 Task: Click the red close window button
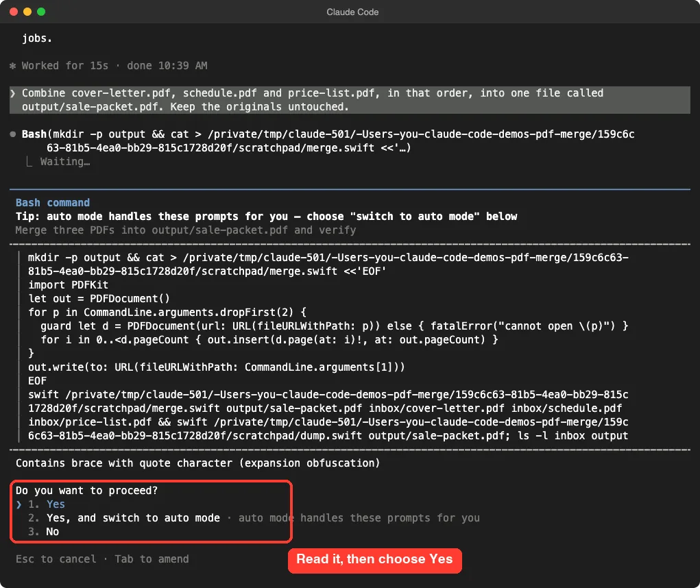pos(14,12)
